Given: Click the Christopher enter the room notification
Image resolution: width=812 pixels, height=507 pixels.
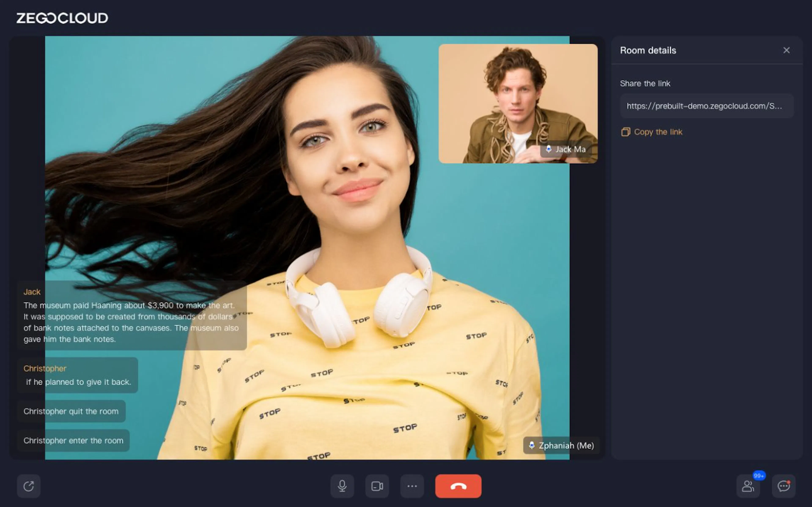Looking at the screenshot, I should click(x=73, y=440).
